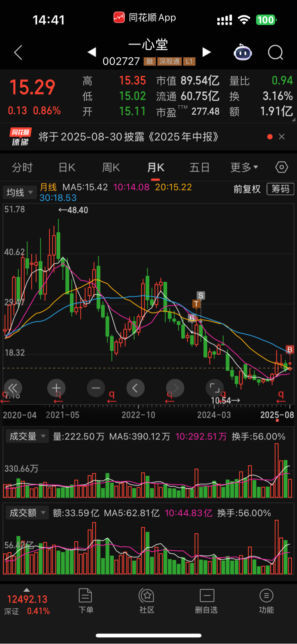Tap the S sell marker on chart
297x644 pixels.
tap(200, 295)
